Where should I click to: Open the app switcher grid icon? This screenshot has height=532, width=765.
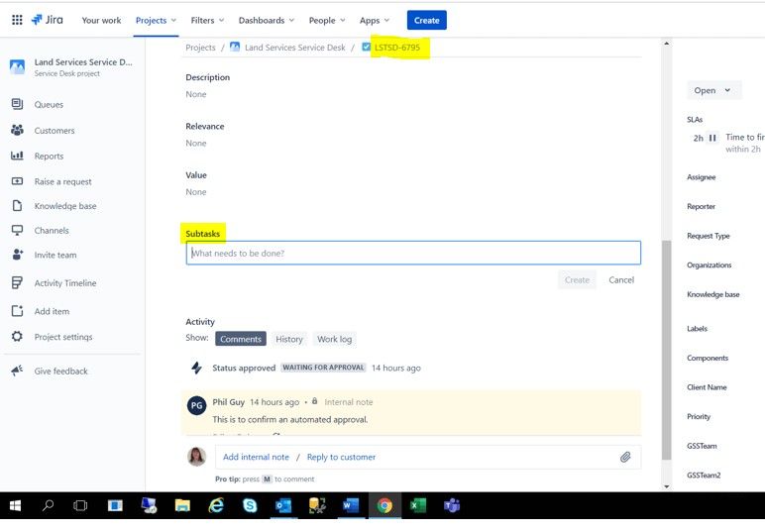(17, 20)
